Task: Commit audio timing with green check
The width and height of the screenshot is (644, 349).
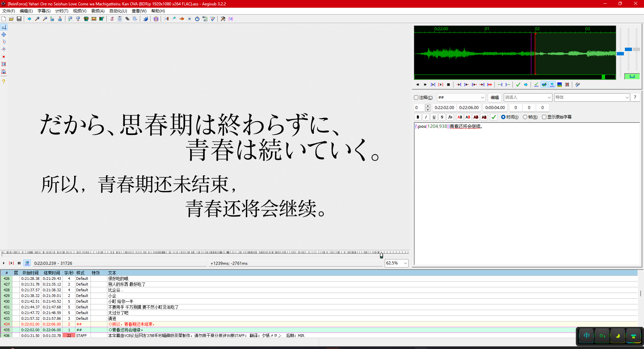Action: 518,85
